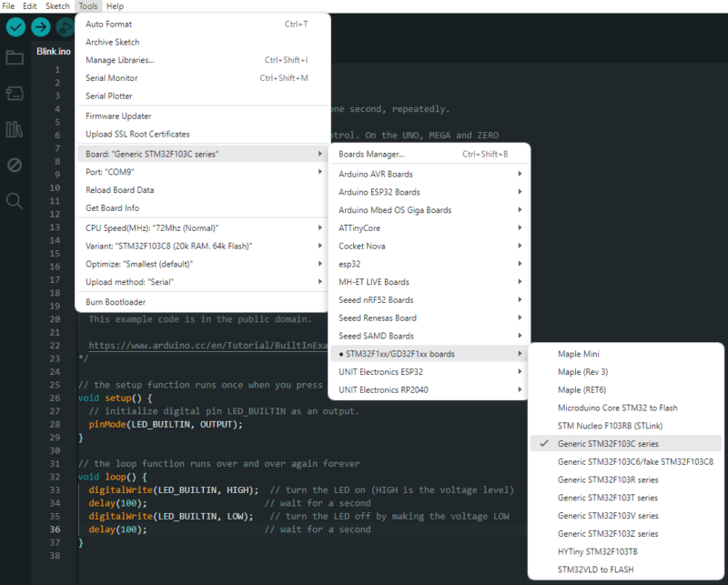Open the Sketchbook folder icon
The width and height of the screenshot is (728, 585).
tap(15, 58)
